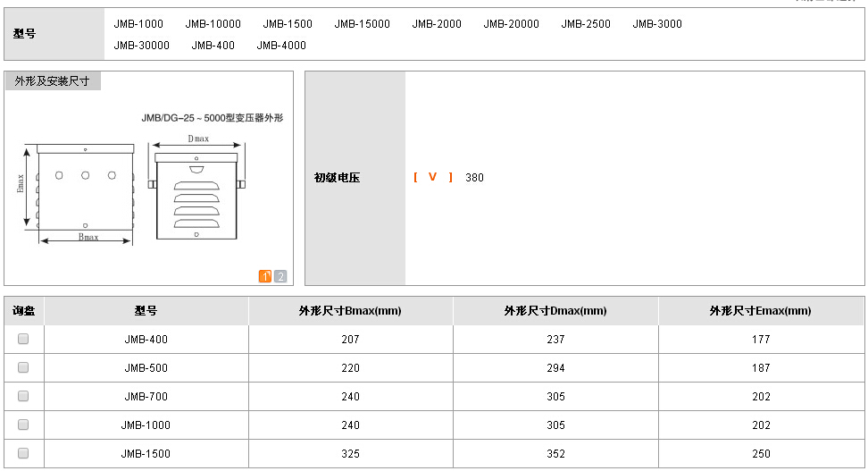The height and width of the screenshot is (471, 868).
Task: Click the 型号 table column header
Action: pos(146,311)
